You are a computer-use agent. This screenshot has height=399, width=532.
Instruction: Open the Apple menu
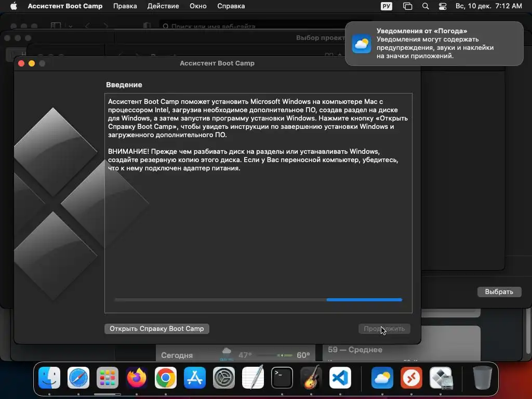click(14, 6)
